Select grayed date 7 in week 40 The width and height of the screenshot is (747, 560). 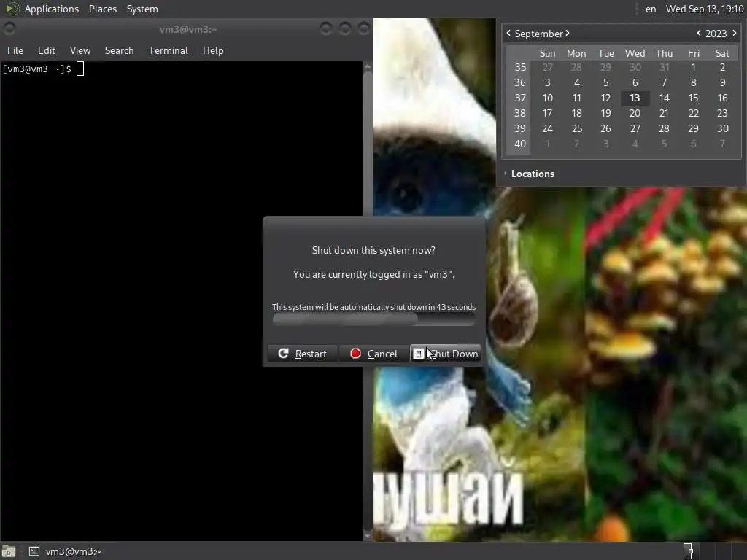point(723,144)
